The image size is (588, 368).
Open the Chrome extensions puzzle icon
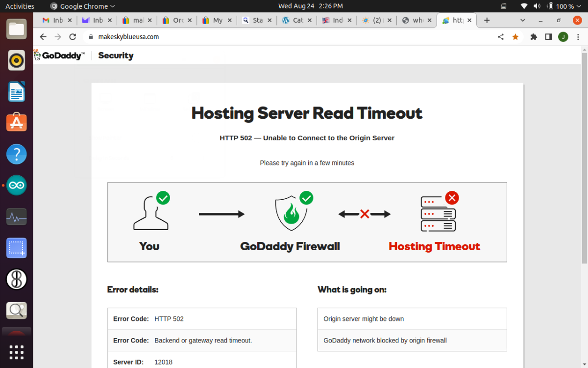pyautogui.click(x=534, y=37)
